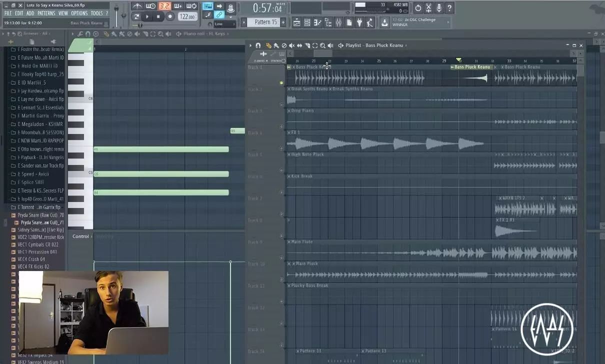Select the Zoom tool in Playlist toolbar
This screenshot has width=605, height=364.
coord(322,45)
